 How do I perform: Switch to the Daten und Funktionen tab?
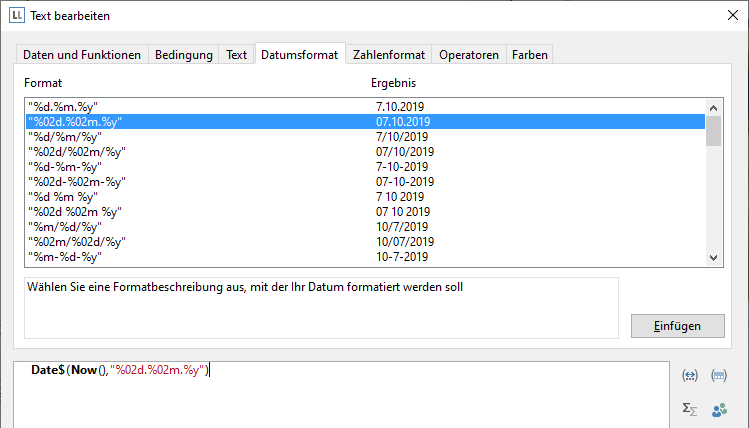[82, 55]
